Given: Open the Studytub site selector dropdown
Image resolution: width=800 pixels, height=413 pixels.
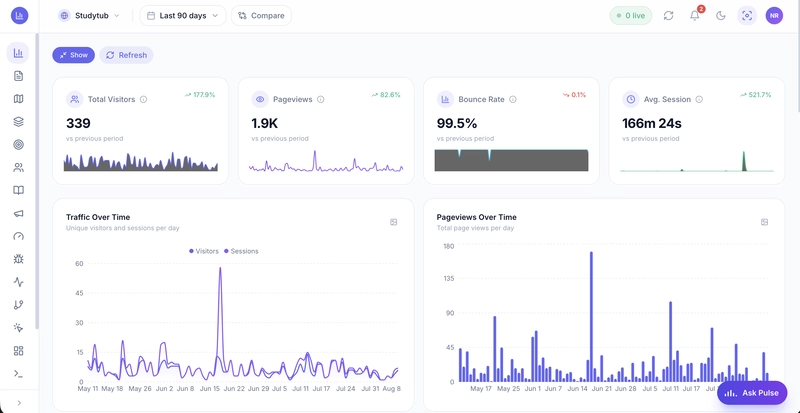Looking at the screenshot, I should click(89, 16).
